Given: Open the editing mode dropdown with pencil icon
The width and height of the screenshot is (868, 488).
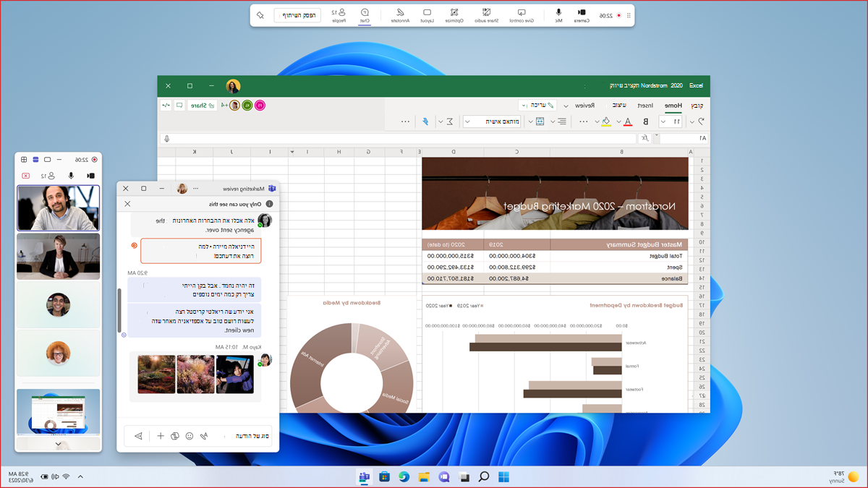Looking at the screenshot, I should coord(537,106).
